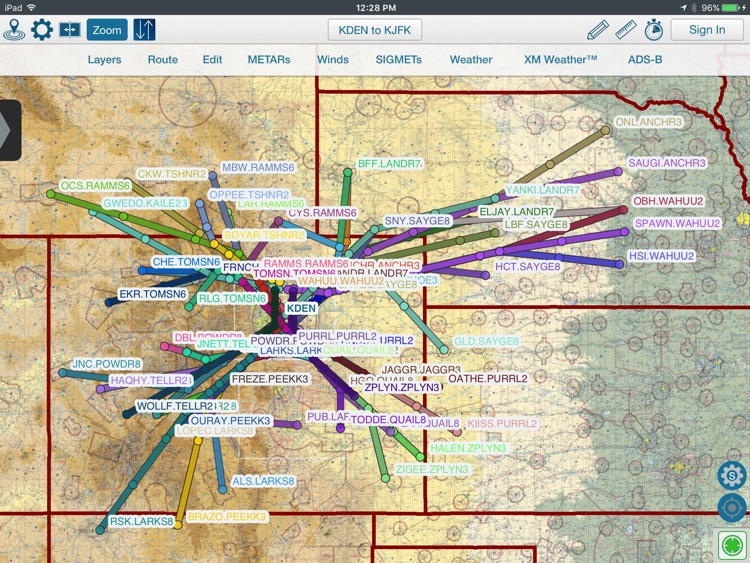Image resolution: width=750 pixels, height=563 pixels.
Task: Open the Route menu
Action: [x=163, y=60]
